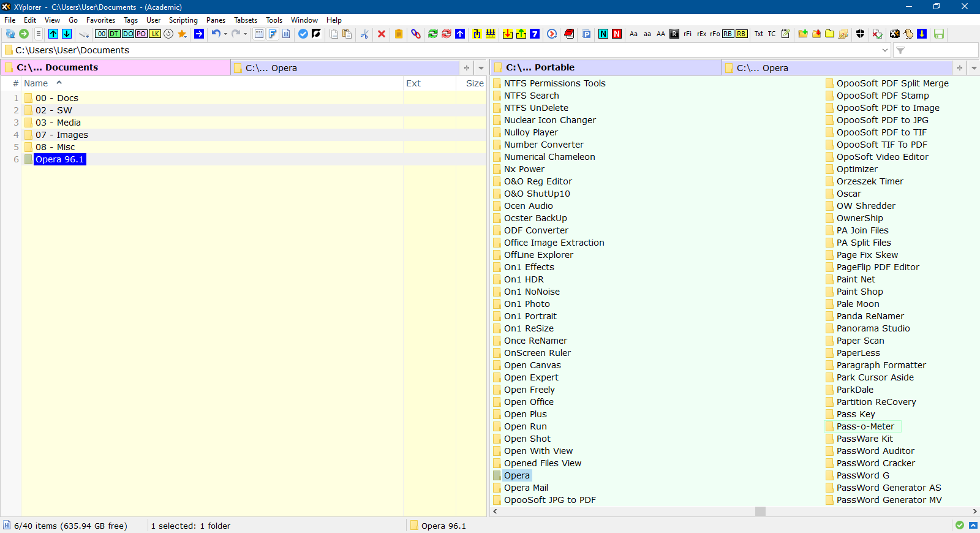Click the '00' catalog toolbar button
This screenshot has height=533, width=980.
coord(101,34)
